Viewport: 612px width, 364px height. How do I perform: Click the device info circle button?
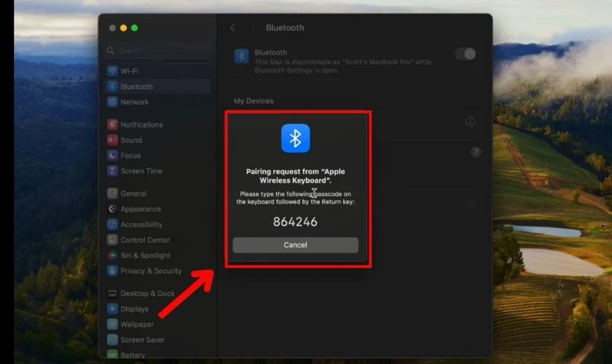[471, 122]
